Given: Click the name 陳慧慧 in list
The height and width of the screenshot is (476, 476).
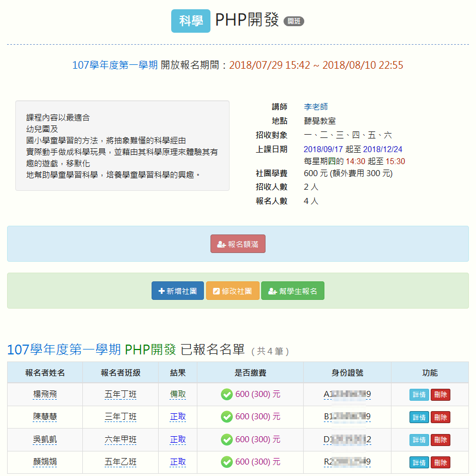Looking at the screenshot, I should (x=45, y=417).
